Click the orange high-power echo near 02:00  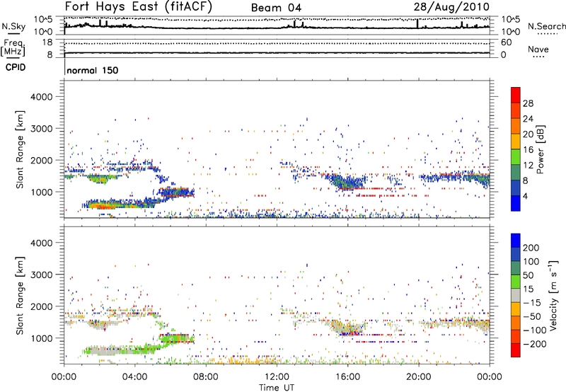point(103,207)
